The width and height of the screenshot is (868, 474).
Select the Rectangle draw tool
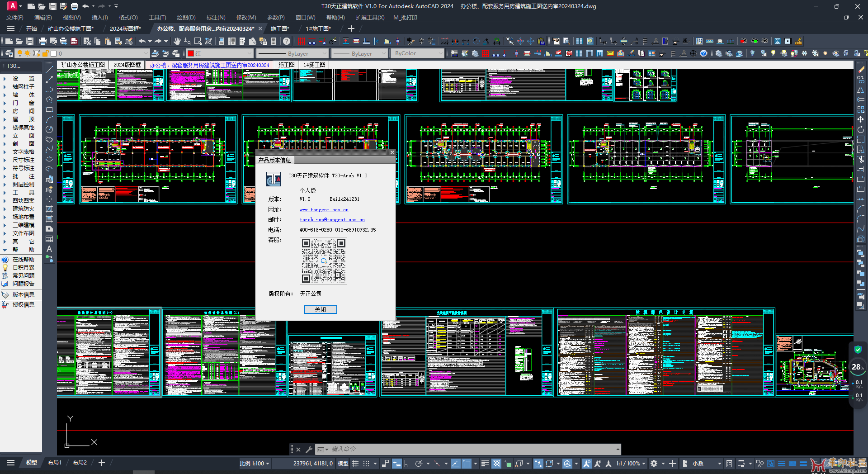(49, 109)
